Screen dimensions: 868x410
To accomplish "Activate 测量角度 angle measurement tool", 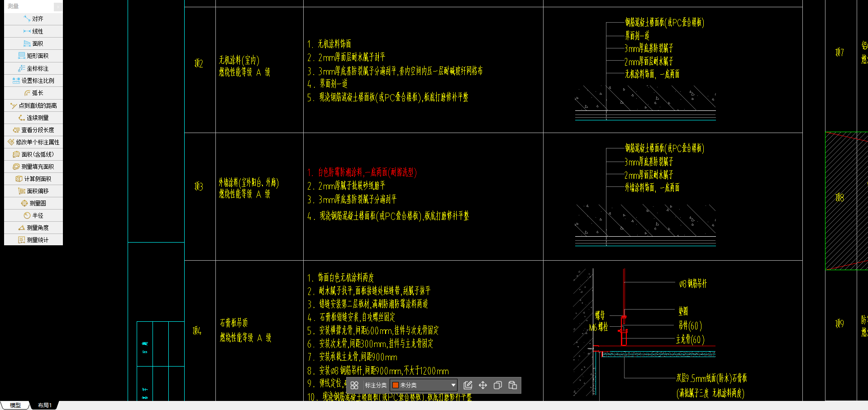I will [33, 228].
